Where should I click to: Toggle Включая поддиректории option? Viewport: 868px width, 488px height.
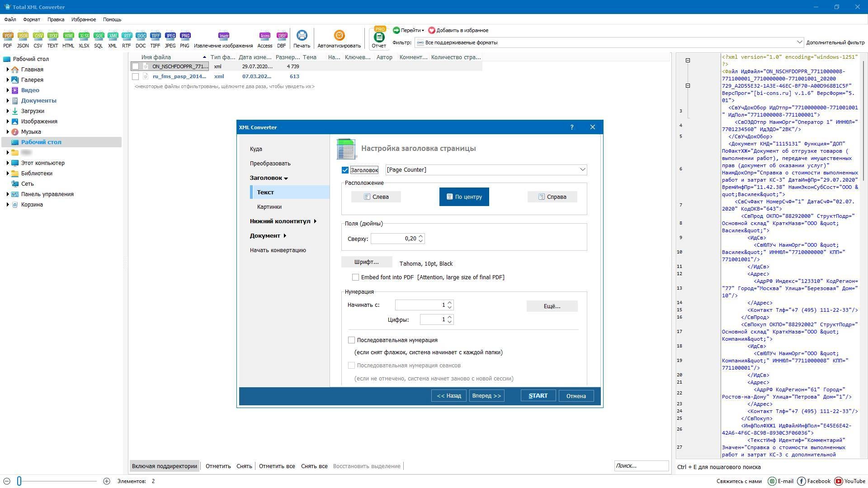pyautogui.click(x=165, y=466)
